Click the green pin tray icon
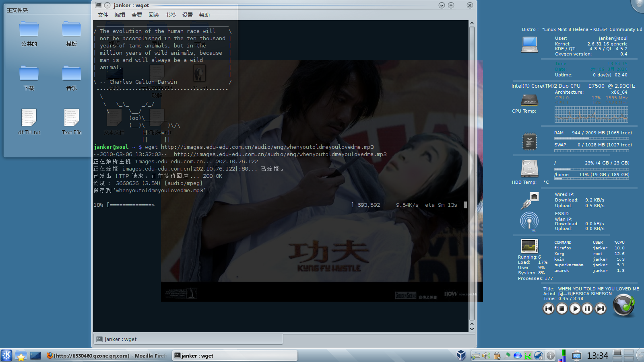 508,356
